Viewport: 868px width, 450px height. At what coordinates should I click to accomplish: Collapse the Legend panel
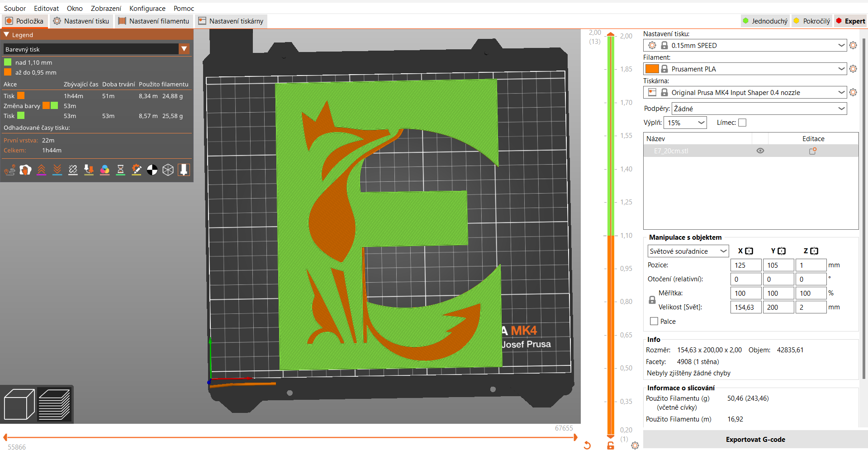(6, 34)
